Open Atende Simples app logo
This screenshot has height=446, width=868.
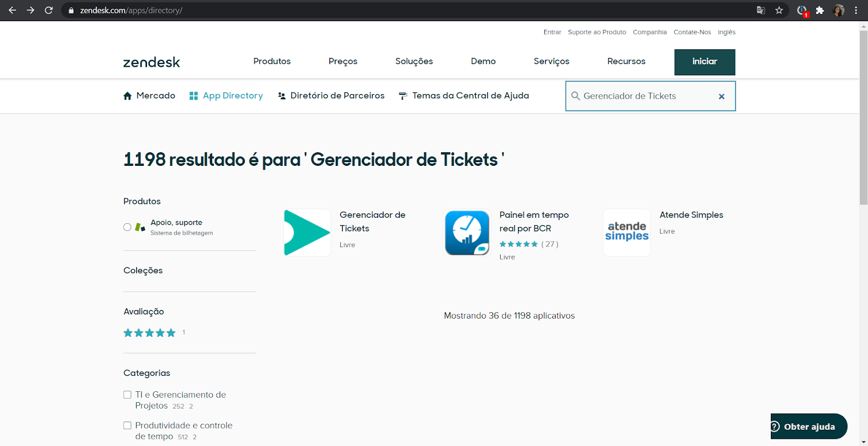pos(627,232)
